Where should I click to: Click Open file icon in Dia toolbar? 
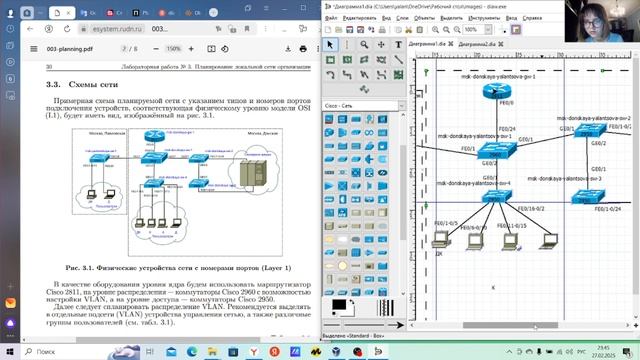[338, 30]
